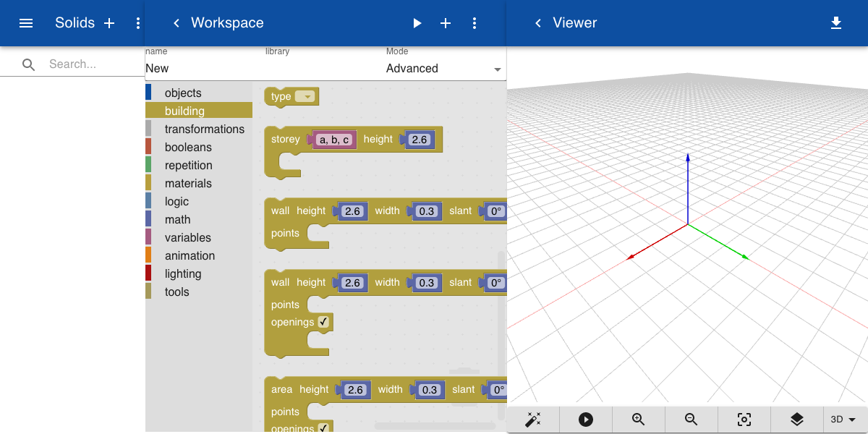Click the vertical scrollbar of the block flyout

tap(502, 336)
